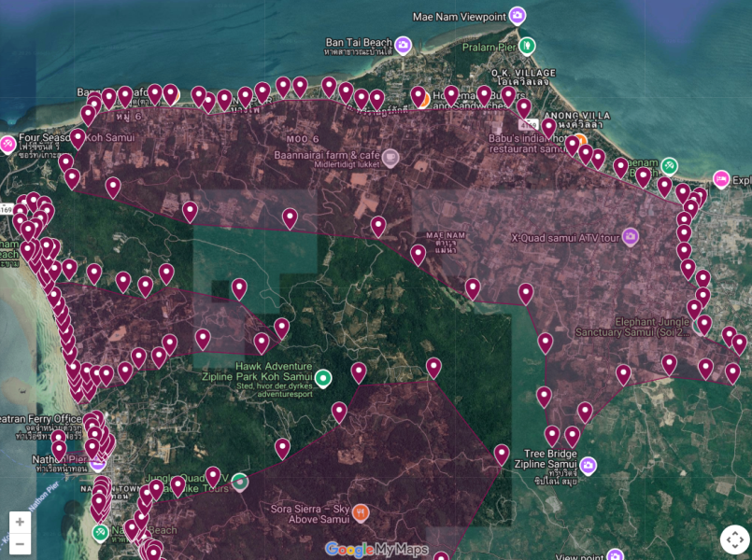
Task: Click the Mae Nam Viewpoint label
Action: tap(459, 17)
